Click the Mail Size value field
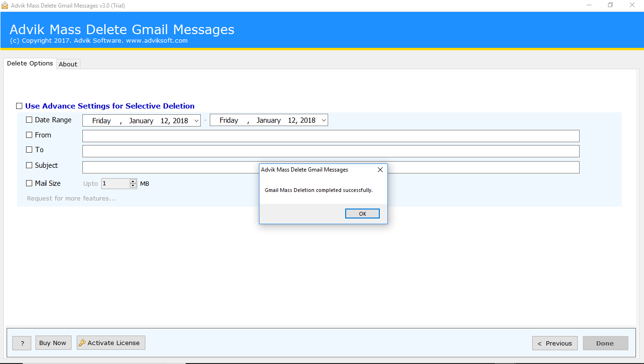 (x=116, y=183)
